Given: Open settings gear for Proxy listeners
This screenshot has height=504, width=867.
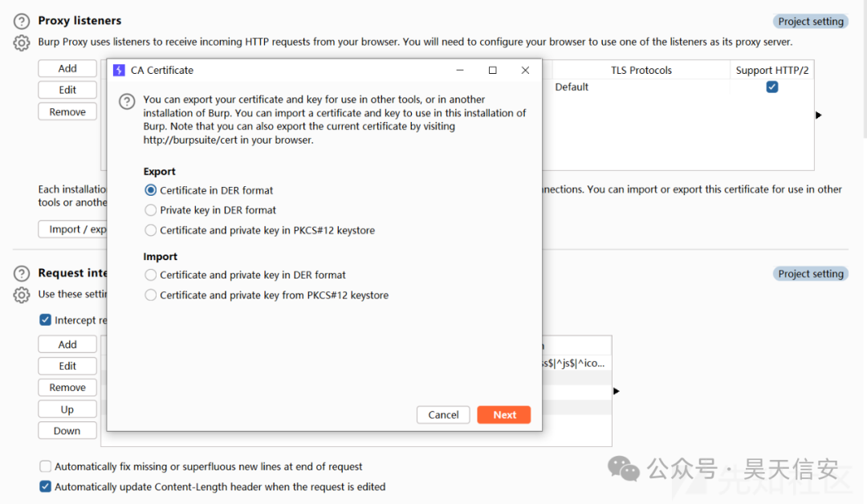Looking at the screenshot, I should click(21, 43).
